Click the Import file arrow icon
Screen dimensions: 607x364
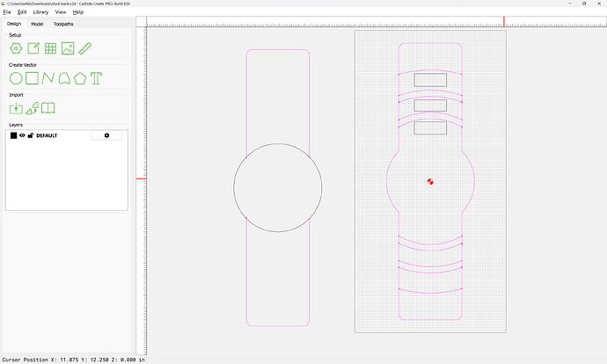(x=16, y=108)
